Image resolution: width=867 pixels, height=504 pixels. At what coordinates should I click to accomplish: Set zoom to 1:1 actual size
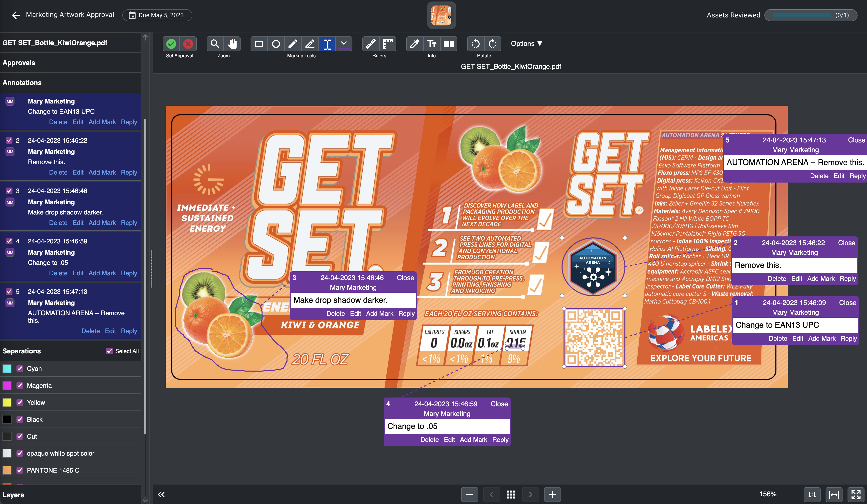[x=812, y=494]
